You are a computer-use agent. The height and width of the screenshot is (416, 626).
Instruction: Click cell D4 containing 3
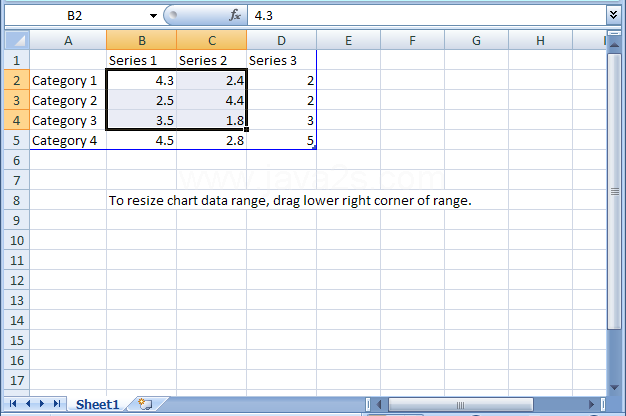coord(281,120)
